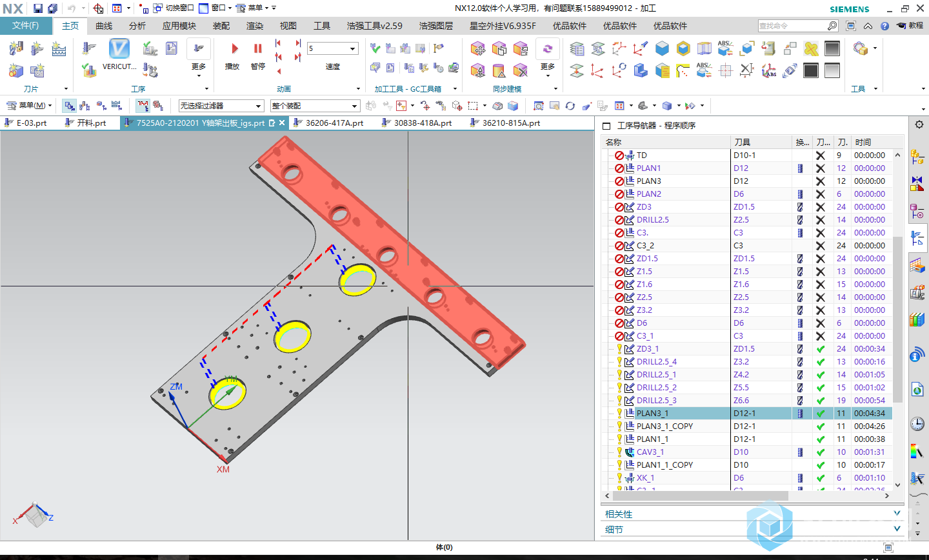Click the Generate Tool Path icon
This screenshot has height=560, width=929.
(x=89, y=48)
